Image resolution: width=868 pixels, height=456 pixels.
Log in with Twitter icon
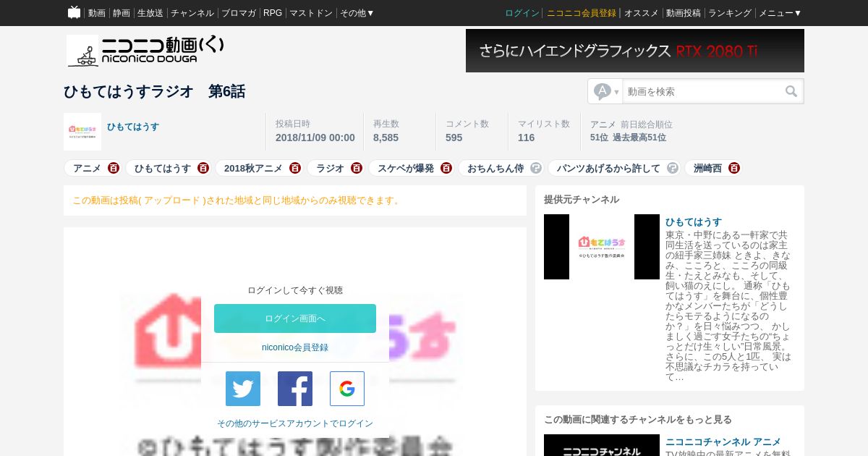(243, 389)
